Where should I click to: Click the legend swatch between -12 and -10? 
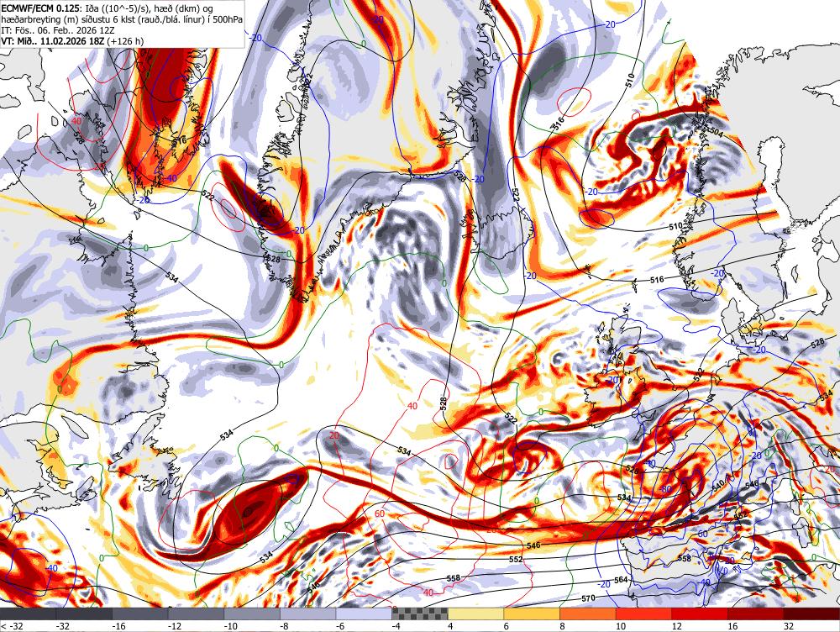[x=196, y=614]
